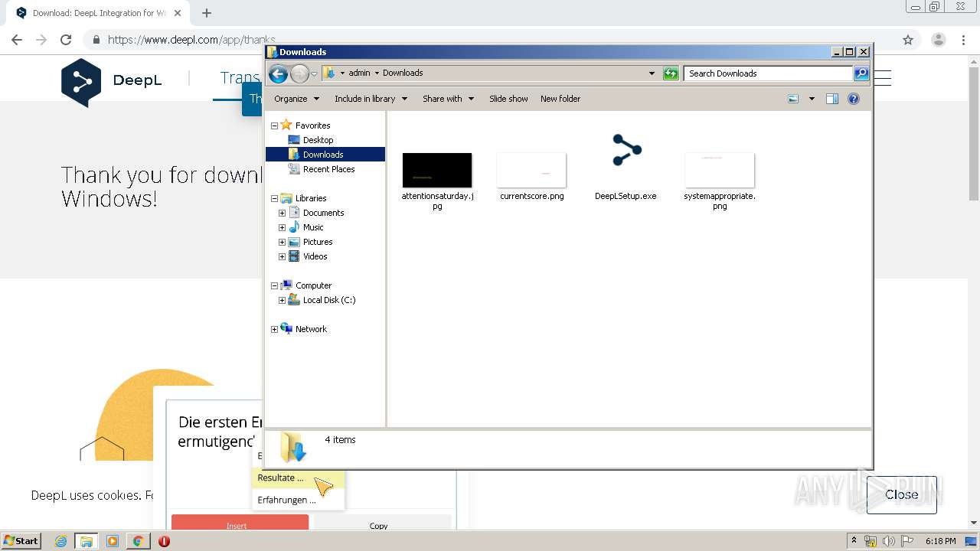The image size is (980, 551).
Task: Expand the Pictures library node
Action: pos(282,242)
